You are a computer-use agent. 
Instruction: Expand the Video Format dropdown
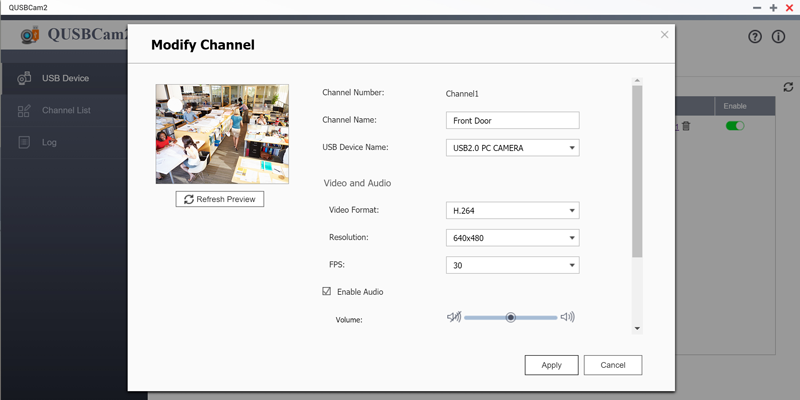pos(512,210)
